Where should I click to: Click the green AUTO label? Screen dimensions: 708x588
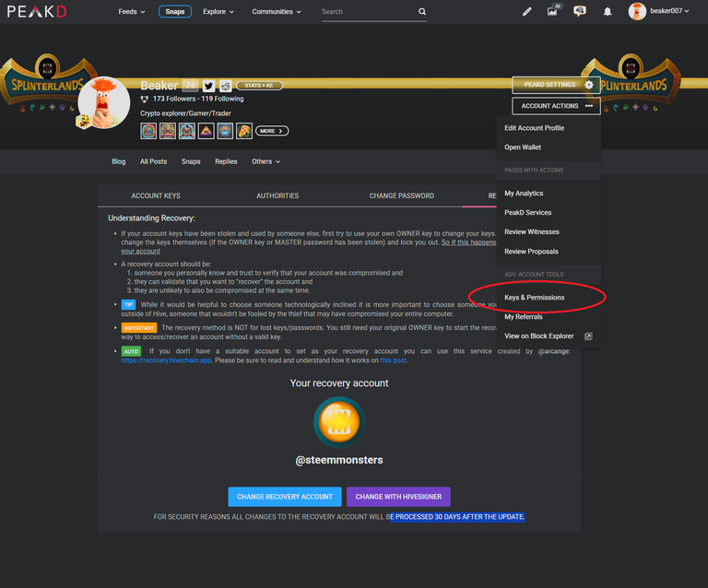(131, 351)
